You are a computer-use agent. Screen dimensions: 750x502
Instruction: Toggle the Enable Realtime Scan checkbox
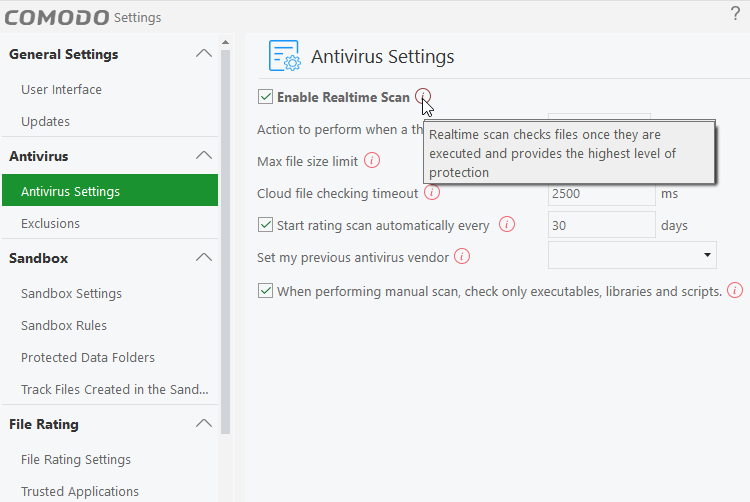(265, 97)
